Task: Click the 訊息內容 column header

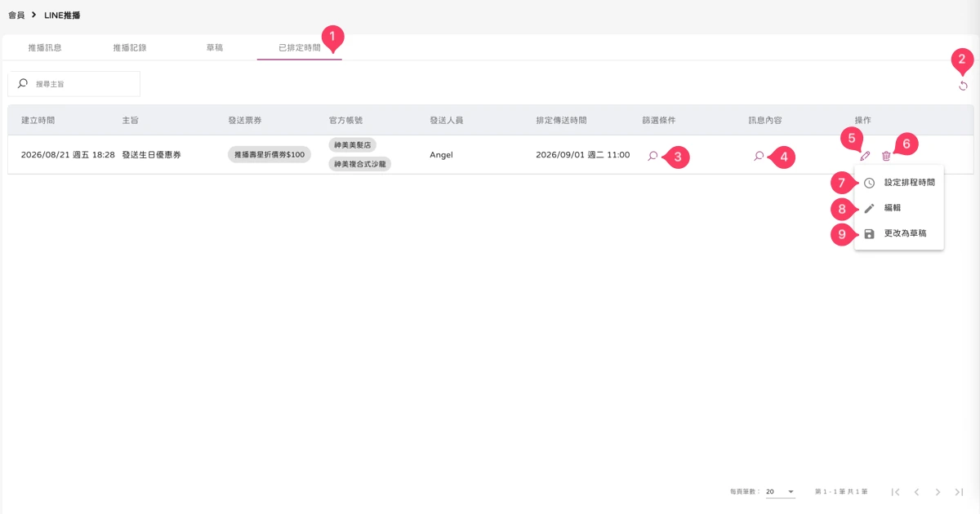Action: (765, 120)
